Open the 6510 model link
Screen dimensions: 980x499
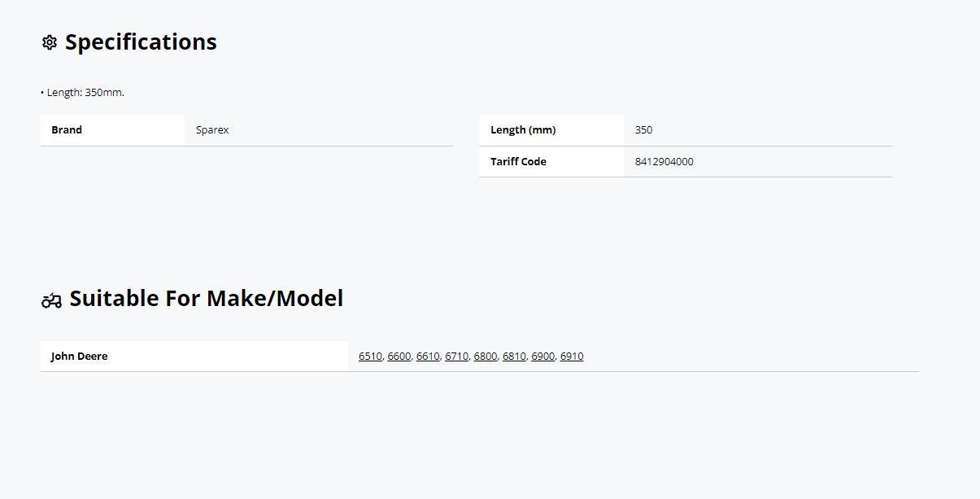click(370, 356)
